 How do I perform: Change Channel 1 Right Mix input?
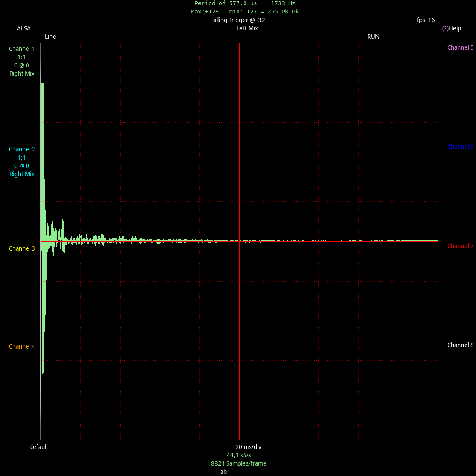[22, 74]
